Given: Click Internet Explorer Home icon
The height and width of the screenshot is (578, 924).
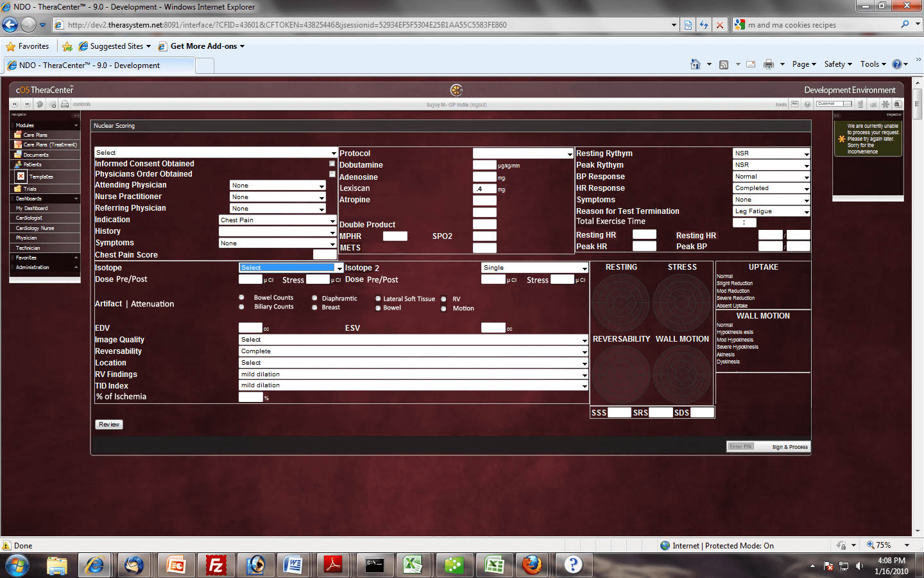Looking at the screenshot, I should pyautogui.click(x=696, y=64).
